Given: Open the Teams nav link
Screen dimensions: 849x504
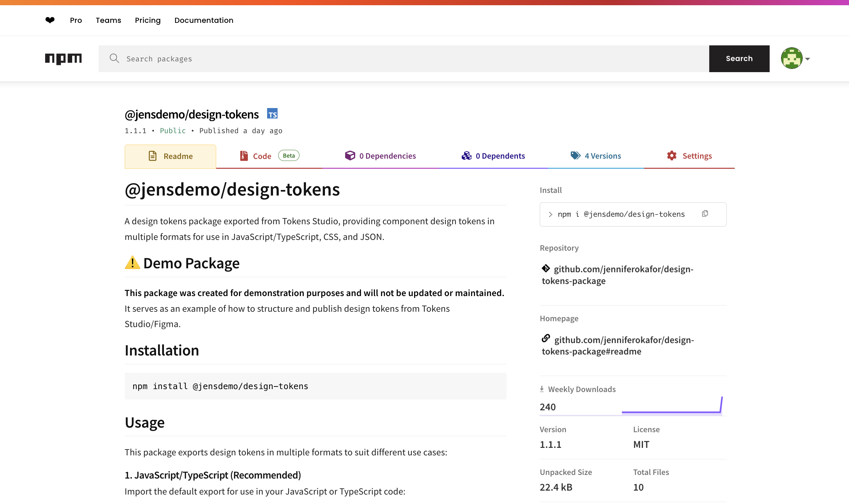Looking at the screenshot, I should (x=108, y=20).
